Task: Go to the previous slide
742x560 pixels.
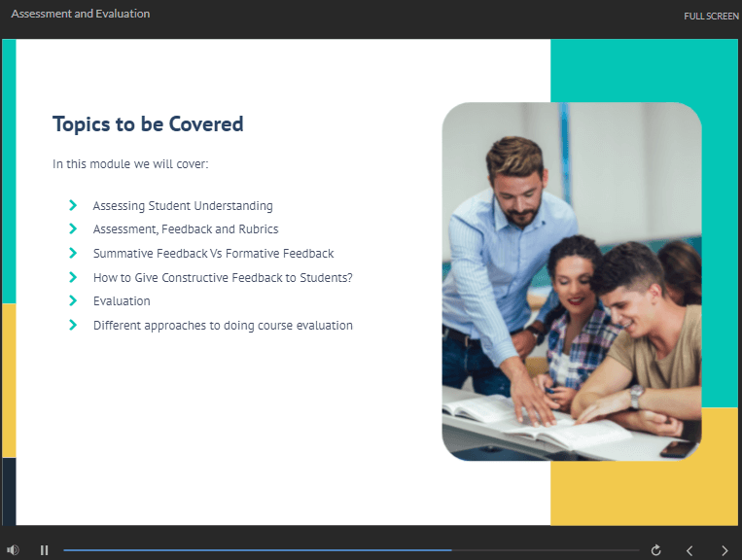Action: pos(689,550)
